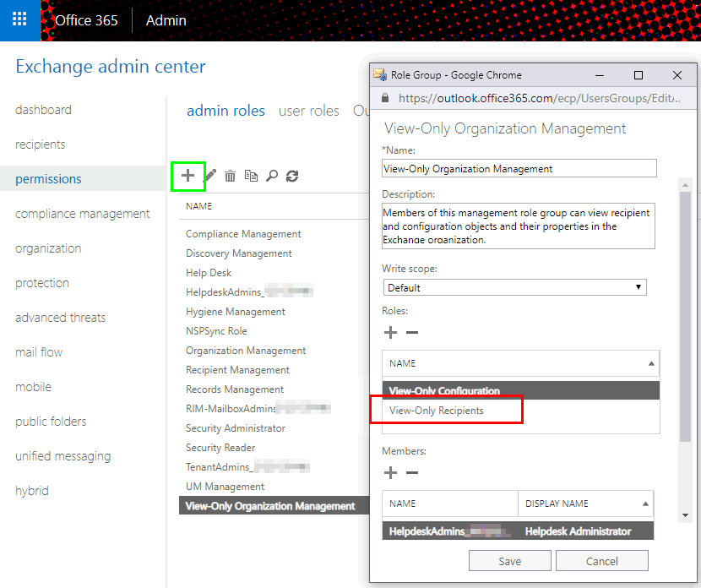Sort role groups by NAME header
The width and height of the screenshot is (701, 588).
(x=199, y=206)
